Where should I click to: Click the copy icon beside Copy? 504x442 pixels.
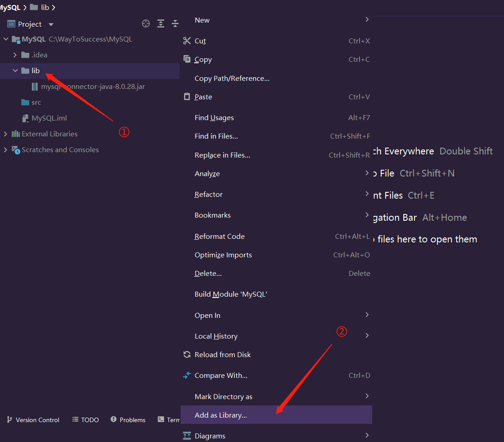tap(187, 59)
